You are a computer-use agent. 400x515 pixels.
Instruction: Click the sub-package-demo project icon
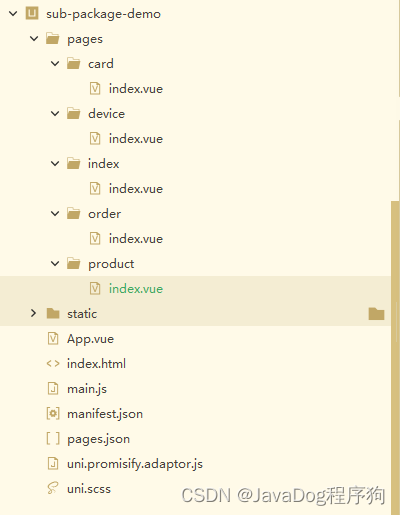pos(32,14)
